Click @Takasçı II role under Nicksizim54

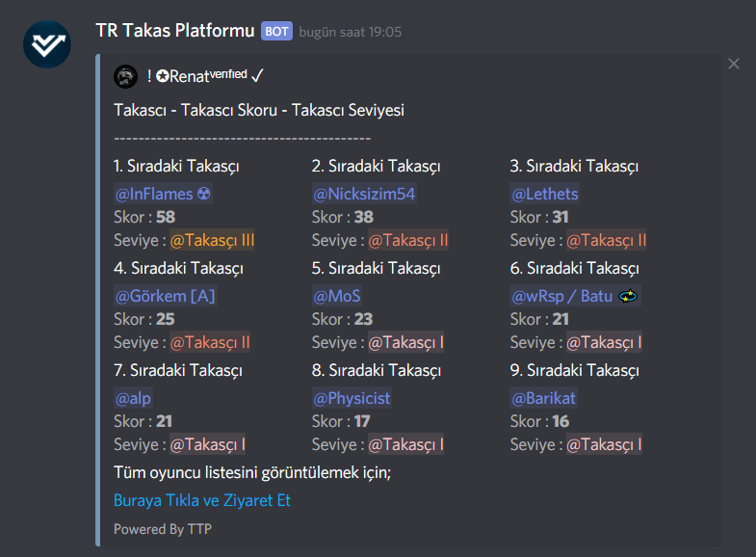pyautogui.click(x=408, y=240)
